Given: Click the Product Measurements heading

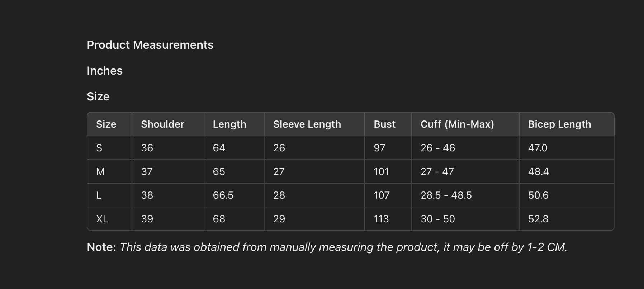Looking at the screenshot, I should coord(150,45).
